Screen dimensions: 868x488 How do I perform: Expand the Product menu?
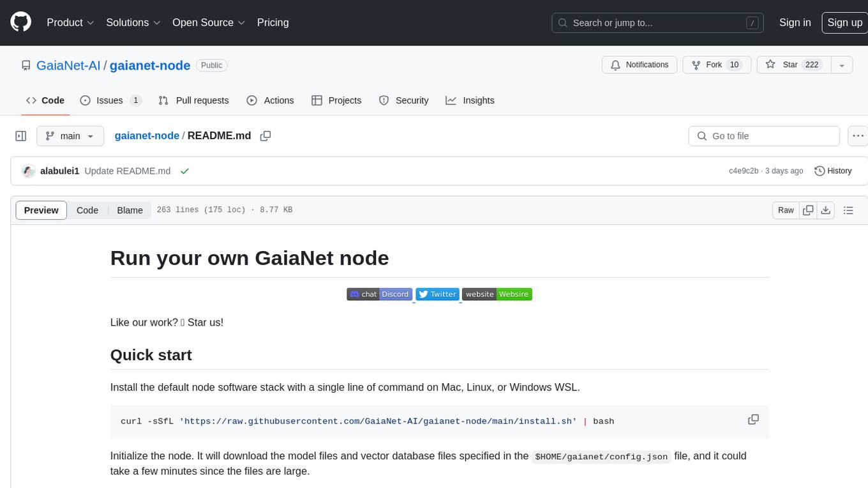tap(70, 22)
